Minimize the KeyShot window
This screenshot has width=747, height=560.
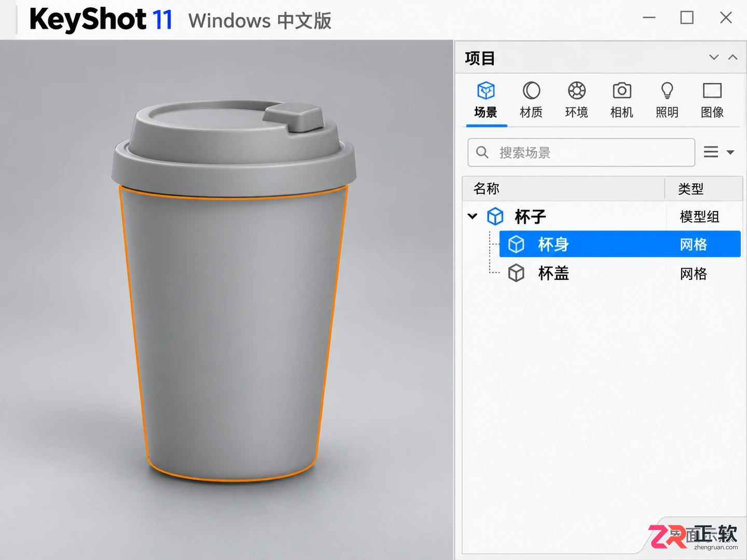click(649, 18)
